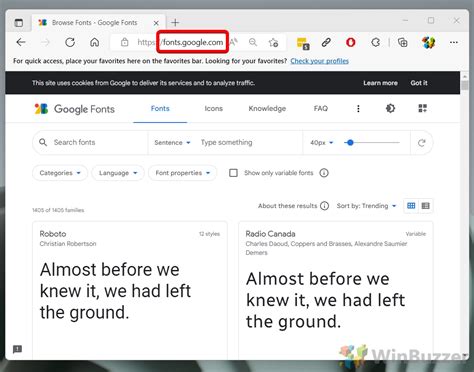Open the Sentence preview dropdown

(172, 143)
